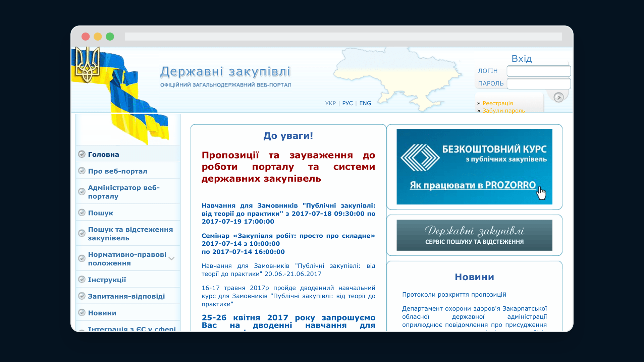Expand Нормативно-правові положення chevron
This screenshot has height=362, width=644.
[x=171, y=258]
